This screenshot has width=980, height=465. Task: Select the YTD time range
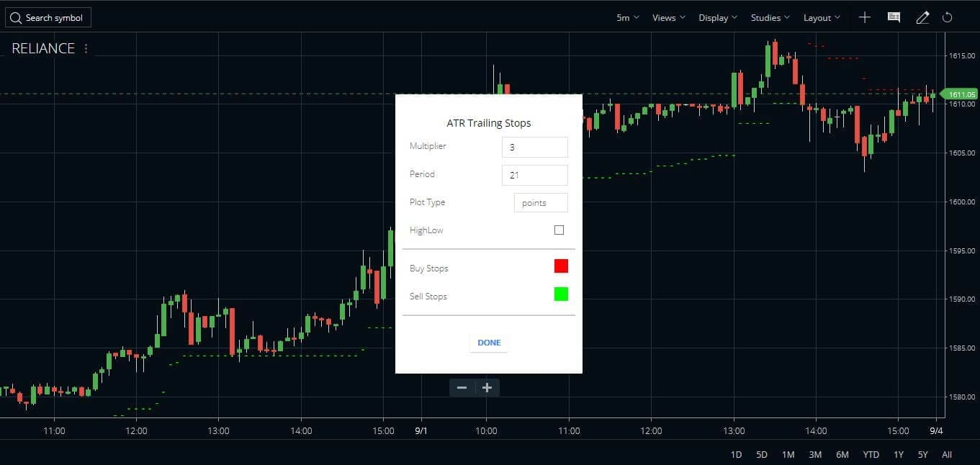[870, 454]
